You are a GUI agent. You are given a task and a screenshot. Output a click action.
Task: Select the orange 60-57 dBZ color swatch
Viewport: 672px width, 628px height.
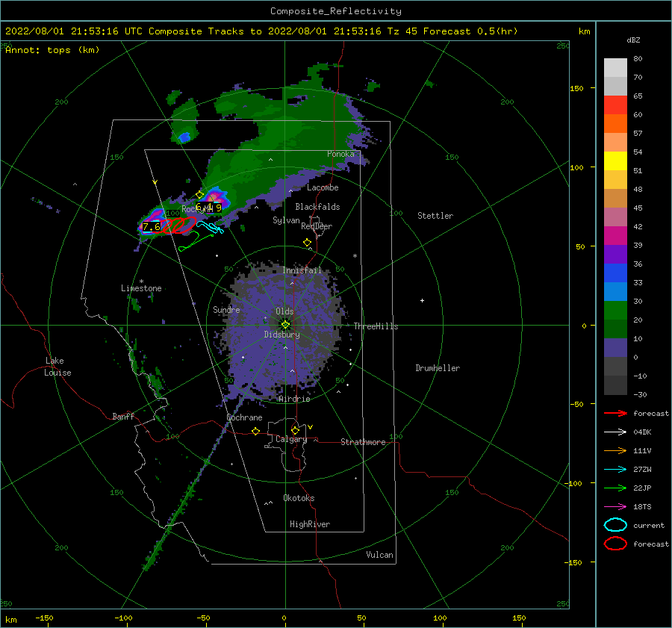pyautogui.click(x=615, y=124)
